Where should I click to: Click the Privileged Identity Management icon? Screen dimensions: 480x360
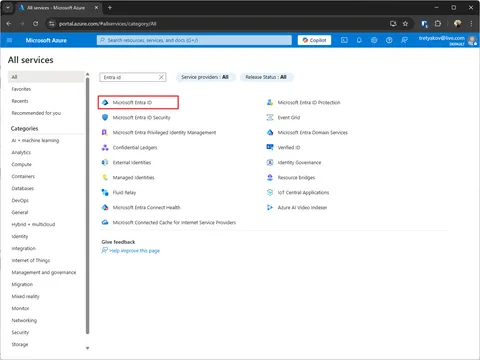coord(105,132)
